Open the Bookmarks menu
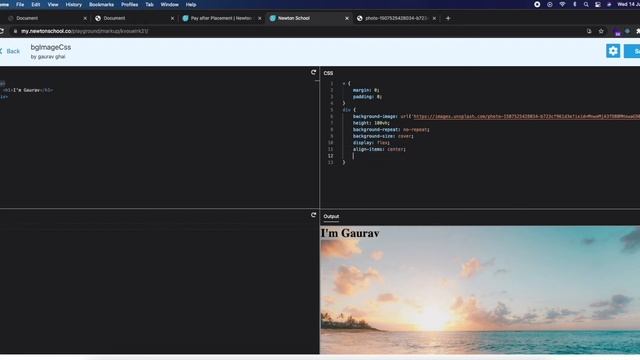The height and width of the screenshot is (360, 640). [x=102, y=4]
